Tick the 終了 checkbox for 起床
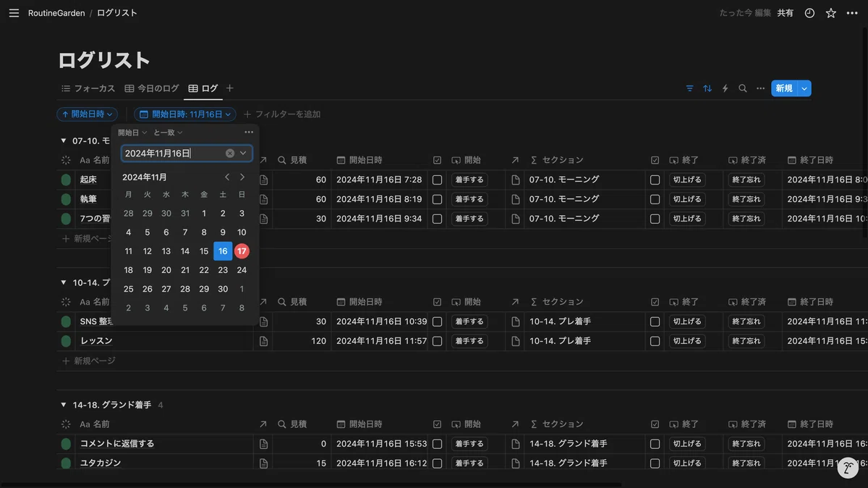The image size is (868, 488). point(655,180)
